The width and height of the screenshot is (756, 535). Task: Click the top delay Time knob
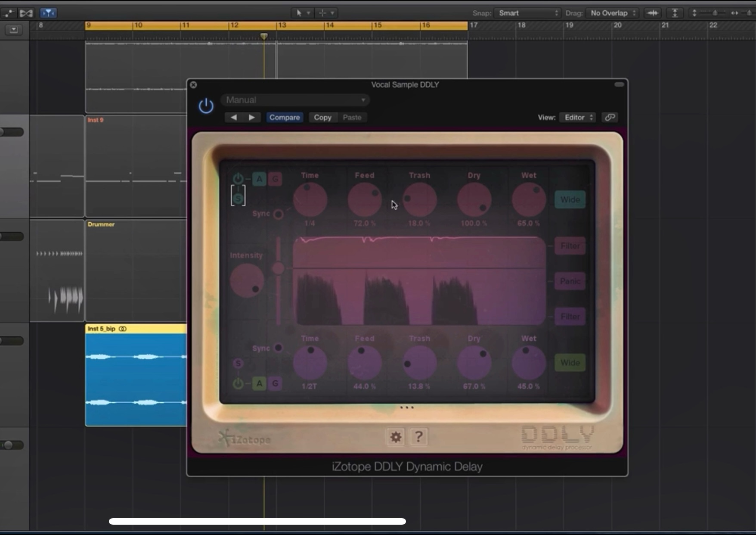click(x=310, y=199)
